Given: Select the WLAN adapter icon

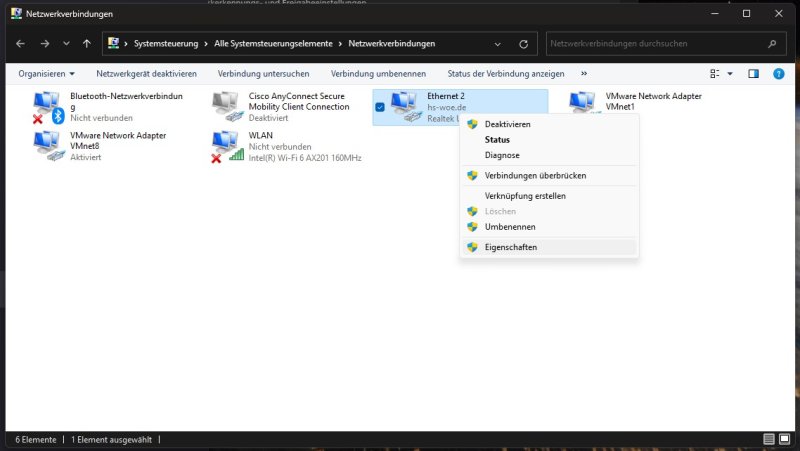Looking at the screenshot, I should [227, 147].
